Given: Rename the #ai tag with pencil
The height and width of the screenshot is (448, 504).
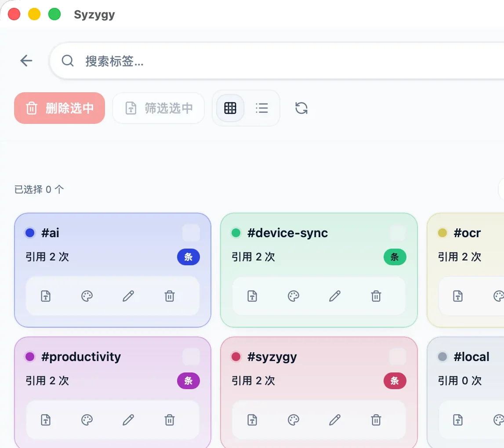Looking at the screenshot, I should point(128,296).
